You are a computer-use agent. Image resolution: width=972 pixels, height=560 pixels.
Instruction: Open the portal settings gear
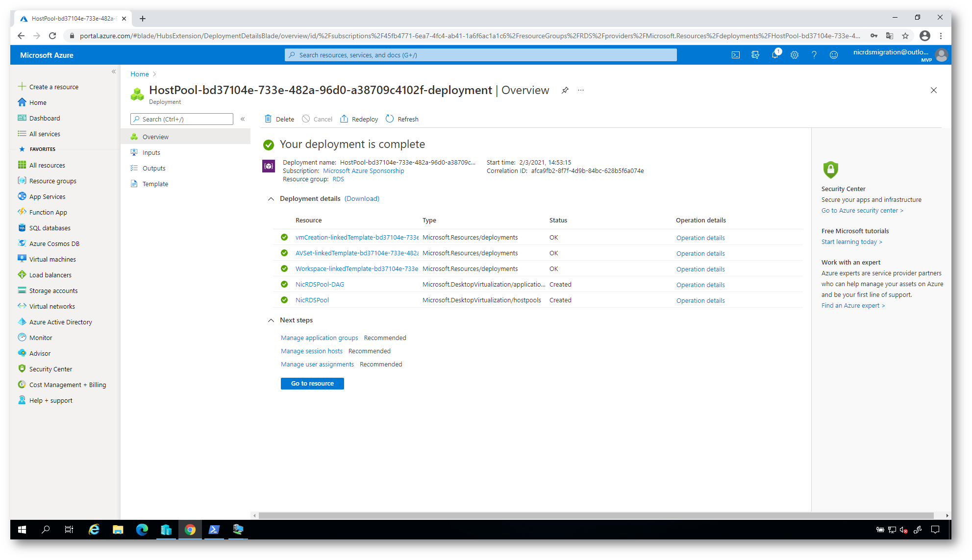point(795,55)
